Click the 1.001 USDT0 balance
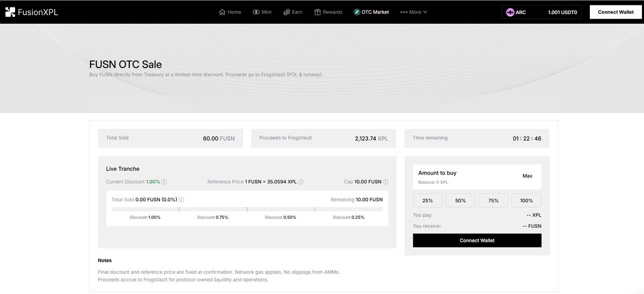 point(562,12)
